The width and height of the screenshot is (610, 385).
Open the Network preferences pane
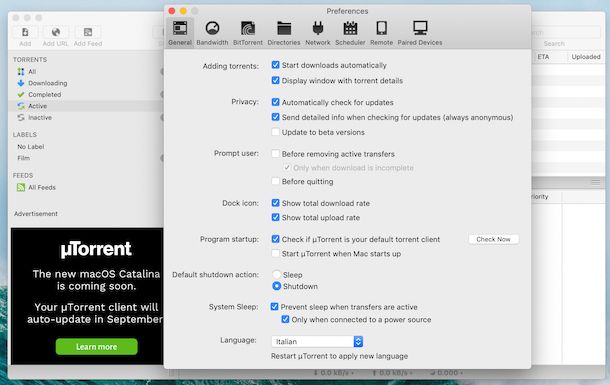coord(317,33)
